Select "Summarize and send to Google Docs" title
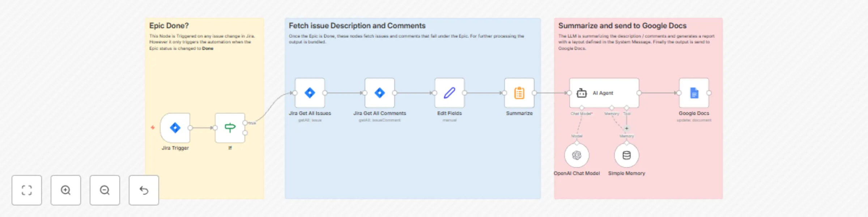 click(622, 26)
